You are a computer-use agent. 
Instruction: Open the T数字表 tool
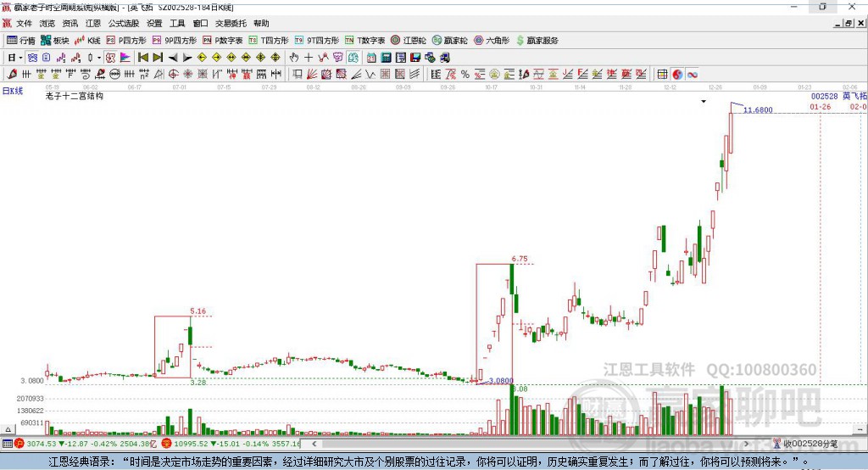coord(364,41)
